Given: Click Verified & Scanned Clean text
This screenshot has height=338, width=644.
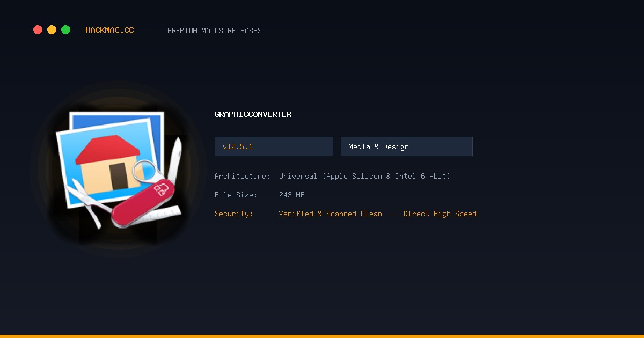Looking at the screenshot, I should [331, 214].
